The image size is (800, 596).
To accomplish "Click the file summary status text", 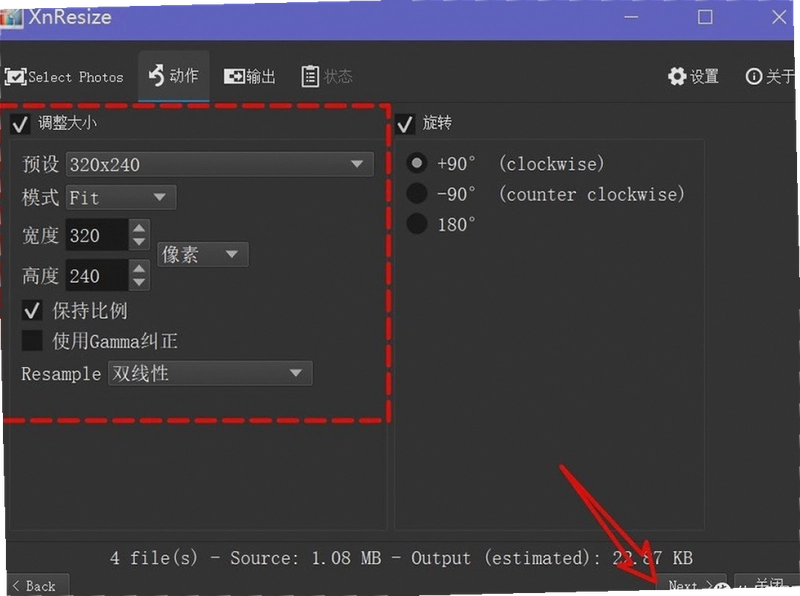I will point(401,558).
